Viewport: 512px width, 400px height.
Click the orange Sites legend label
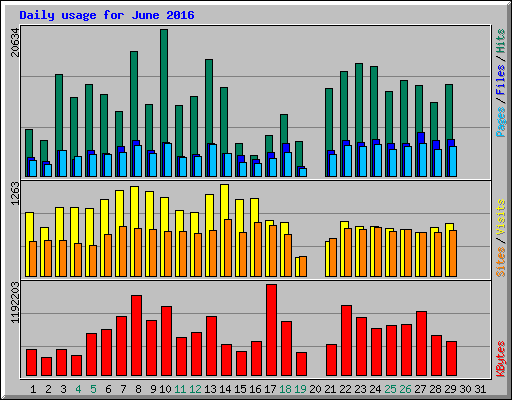point(501,262)
